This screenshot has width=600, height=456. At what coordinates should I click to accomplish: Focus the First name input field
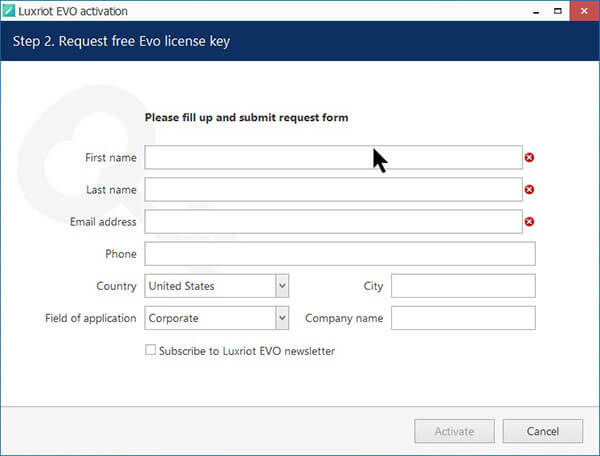click(x=333, y=157)
